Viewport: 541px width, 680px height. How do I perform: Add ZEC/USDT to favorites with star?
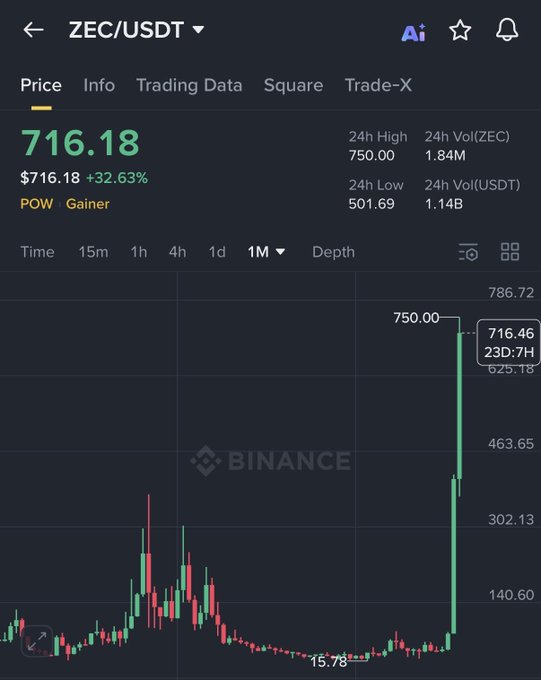coord(460,30)
